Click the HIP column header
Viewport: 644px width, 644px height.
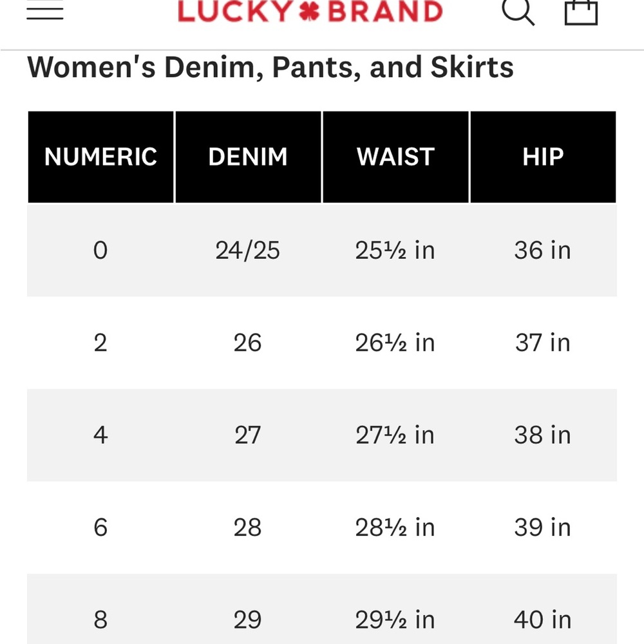click(543, 157)
